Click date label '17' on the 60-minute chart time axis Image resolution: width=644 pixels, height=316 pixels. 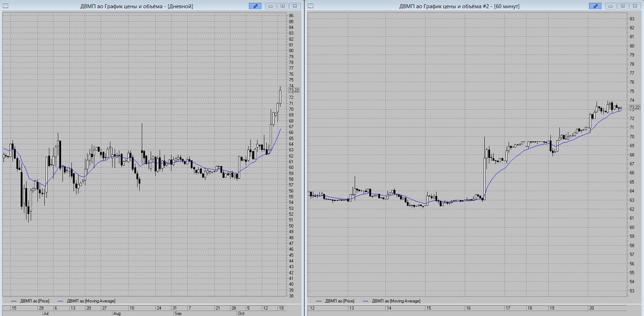[x=508, y=308]
